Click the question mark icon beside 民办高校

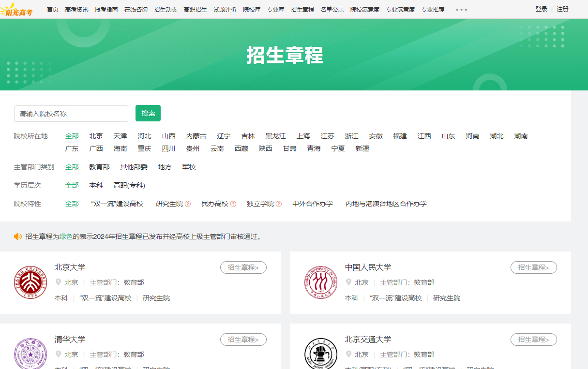click(233, 204)
